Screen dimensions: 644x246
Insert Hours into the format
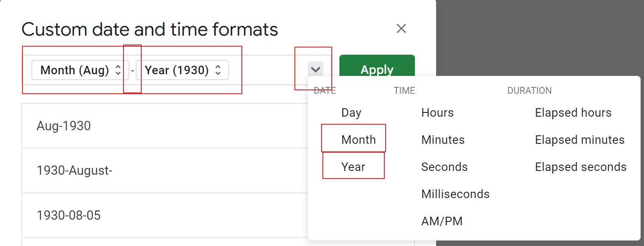coord(437,112)
